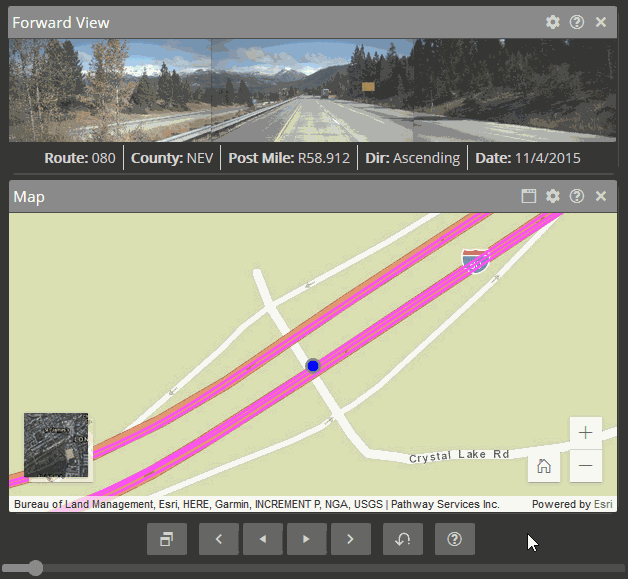Screen dimensions: 628x579
Task: Open Forward View help icon
Action: [x=577, y=22]
